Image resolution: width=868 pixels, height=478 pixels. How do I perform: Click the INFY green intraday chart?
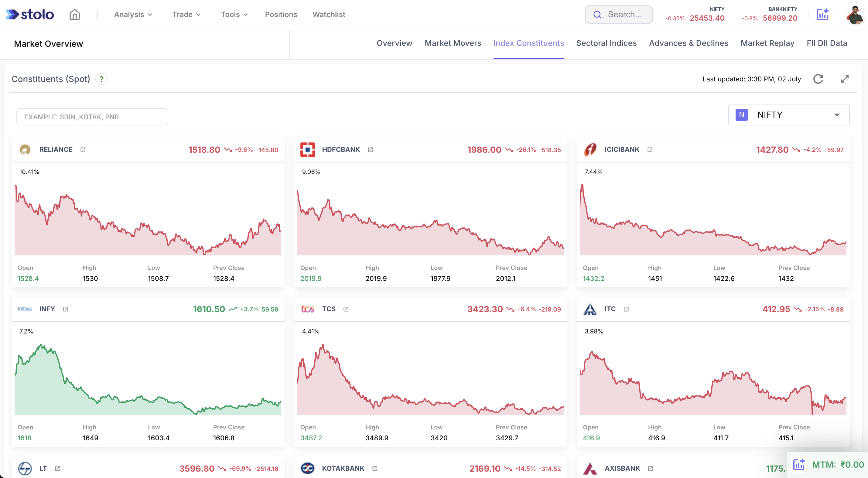tap(148, 379)
